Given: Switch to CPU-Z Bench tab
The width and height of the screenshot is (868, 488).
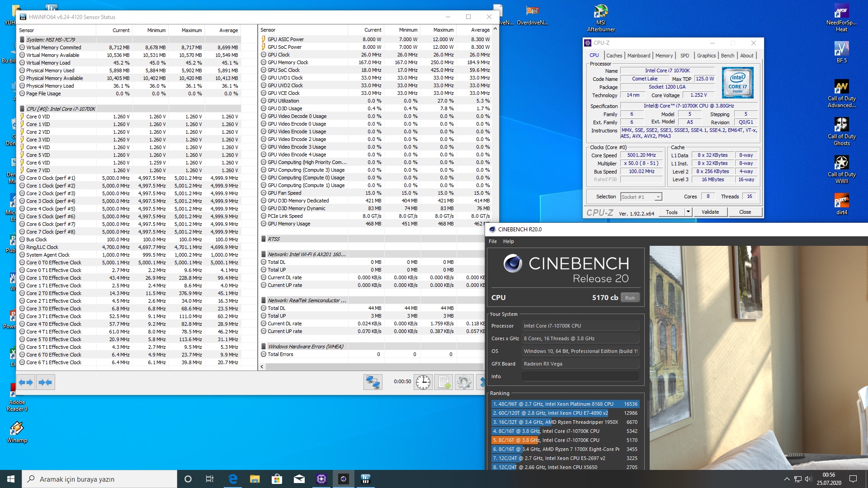Looking at the screenshot, I should [727, 56].
